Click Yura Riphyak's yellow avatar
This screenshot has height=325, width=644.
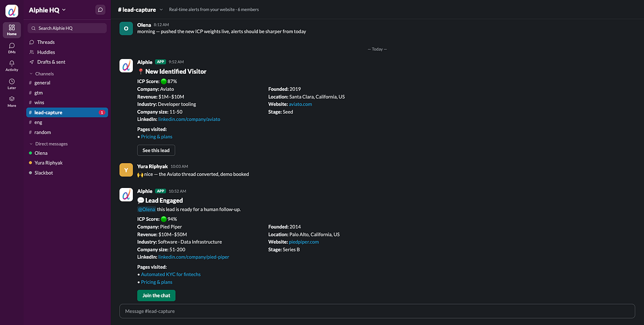[x=126, y=170]
